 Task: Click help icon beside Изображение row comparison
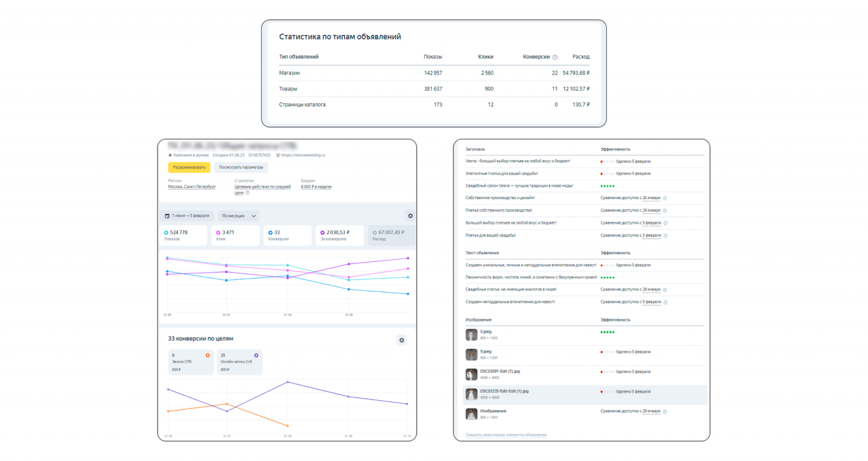click(665, 412)
